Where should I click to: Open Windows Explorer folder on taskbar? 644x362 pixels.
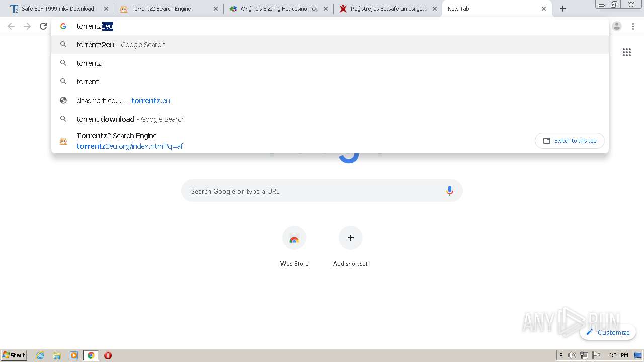[57, 355]
